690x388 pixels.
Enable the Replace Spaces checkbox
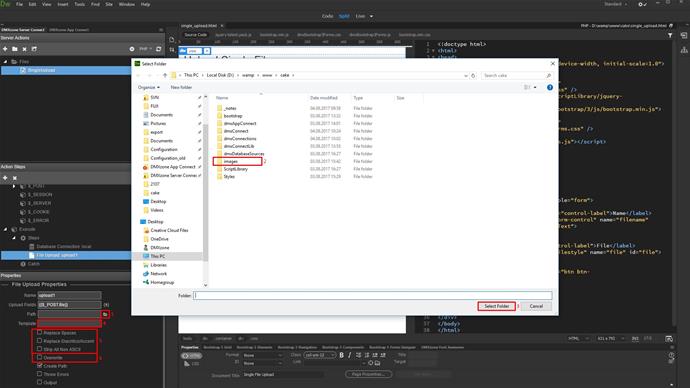40,333
